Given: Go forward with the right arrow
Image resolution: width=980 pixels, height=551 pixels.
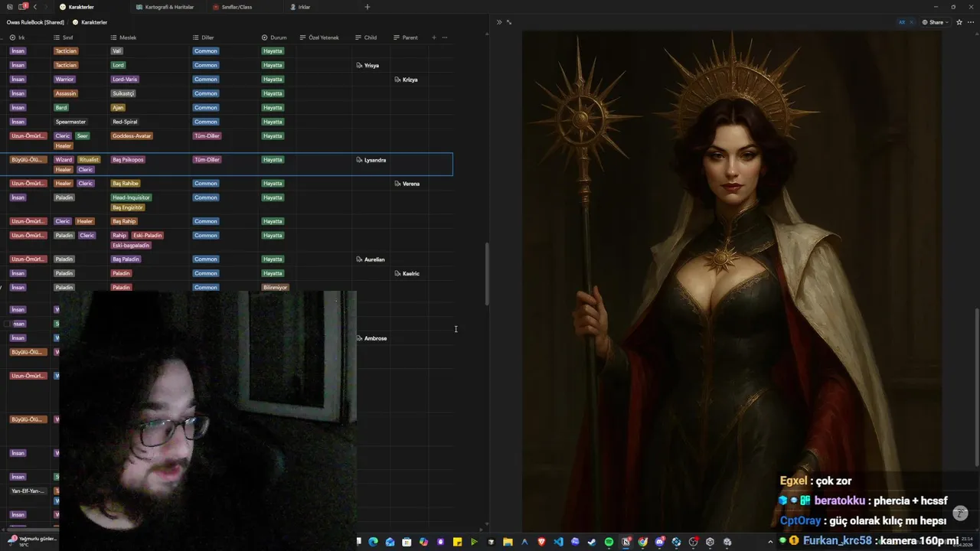Looking at the screenshot, I should (46, 7).
